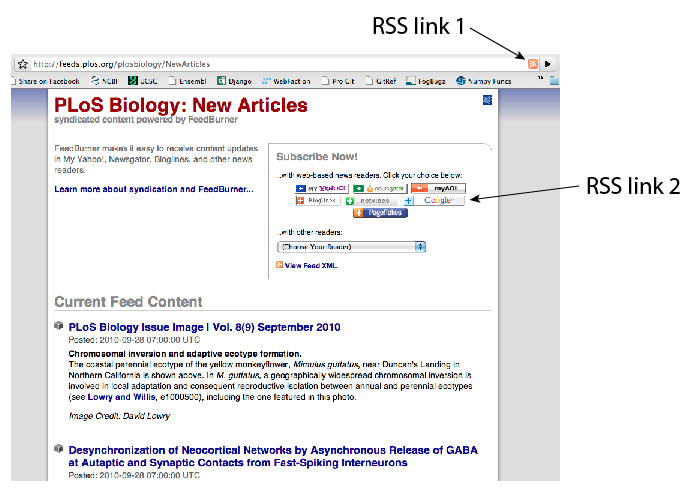The height and width of the screenshot is (492, 693).
Task: Open the NCBI bookmark
Action: point(104,81)
